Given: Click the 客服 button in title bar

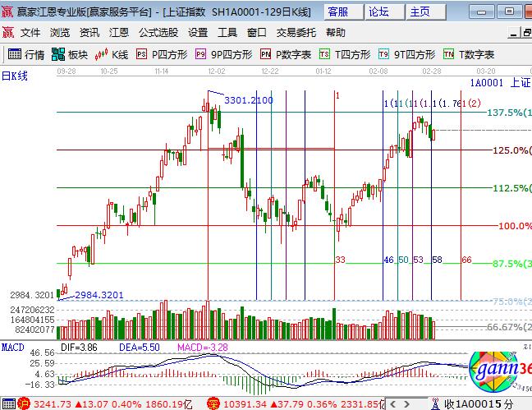Looking at the screenshot, I should pyautogui.click(x=338, y=12).
